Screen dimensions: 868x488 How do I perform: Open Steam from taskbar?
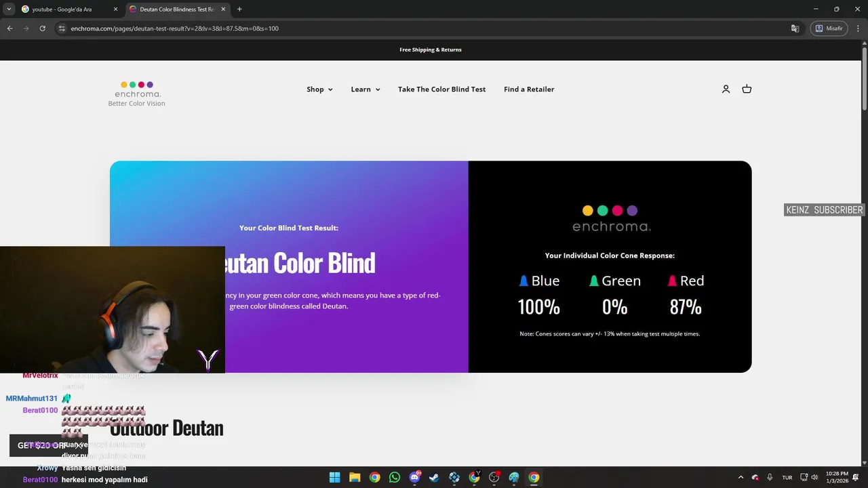pyautogui.click(x=434, y=477)
